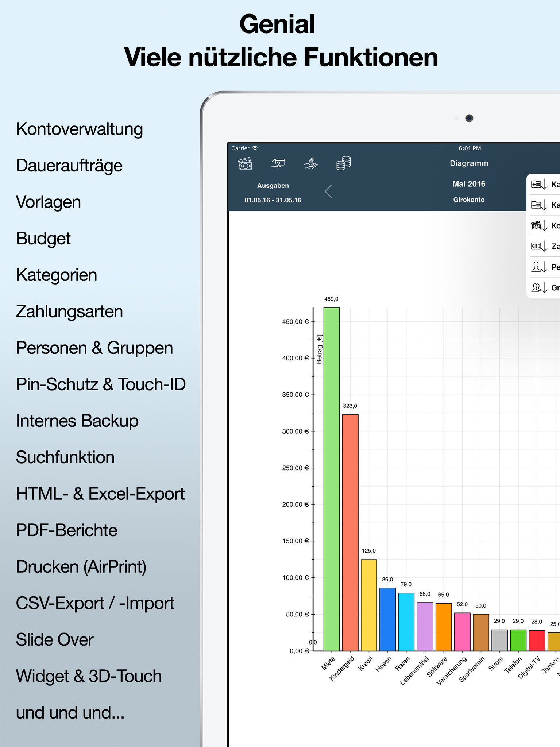Tap the cyan Raten bar
The height and width of the screenshot is (747, 560).
(406, 622)
